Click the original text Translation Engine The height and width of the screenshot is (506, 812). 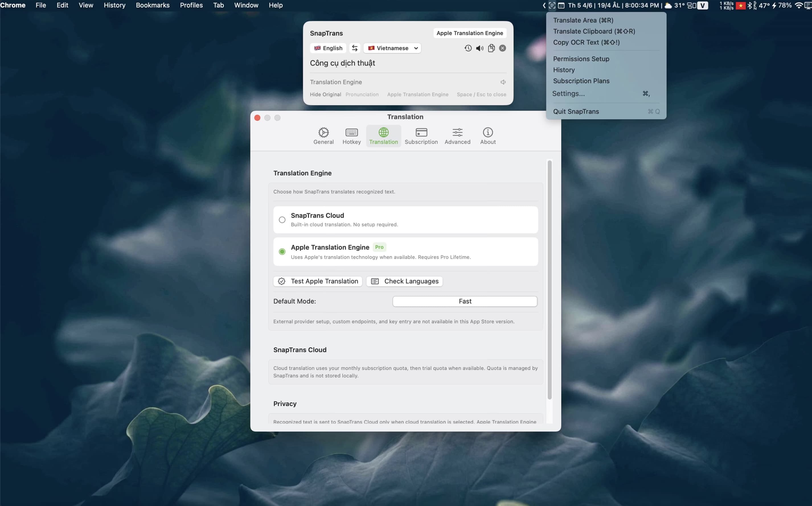coord(336,82)
